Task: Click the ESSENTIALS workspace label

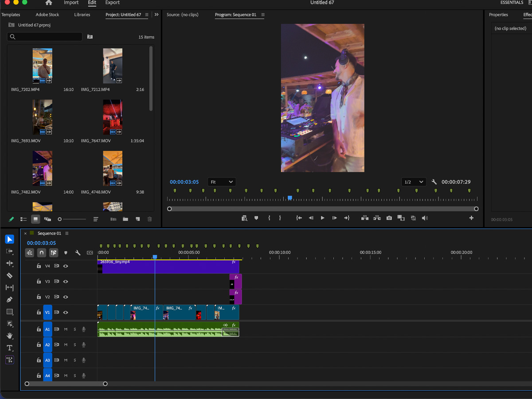Action: click(512, 3)
